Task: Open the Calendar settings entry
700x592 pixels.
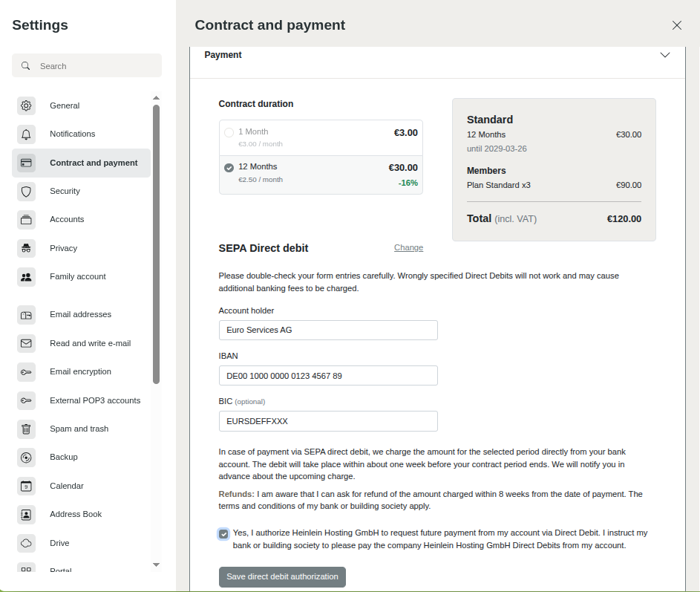Action: coord(66,486)
